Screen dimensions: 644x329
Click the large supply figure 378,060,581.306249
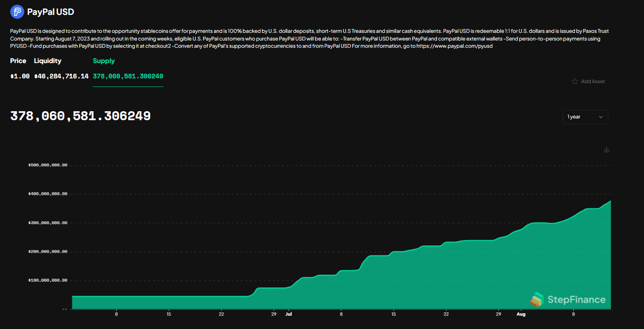(x=80, y=115)
